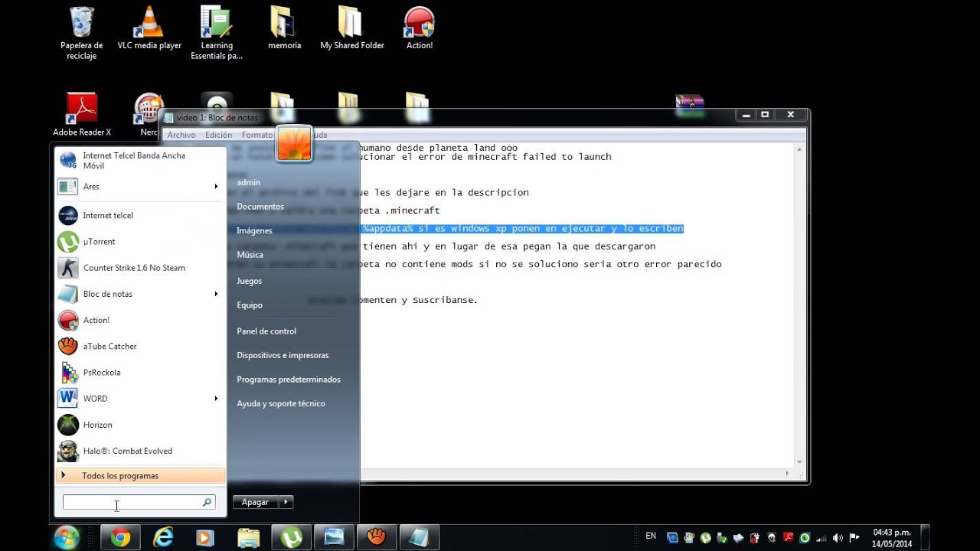This screenshot has width=980, height=551.
Task: Click highlighted %appdata% text line
Action: tap(523, 229)
